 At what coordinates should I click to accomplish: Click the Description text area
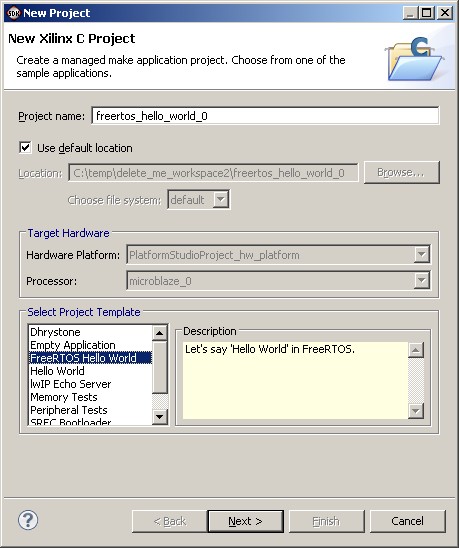(x=295, y=380)
